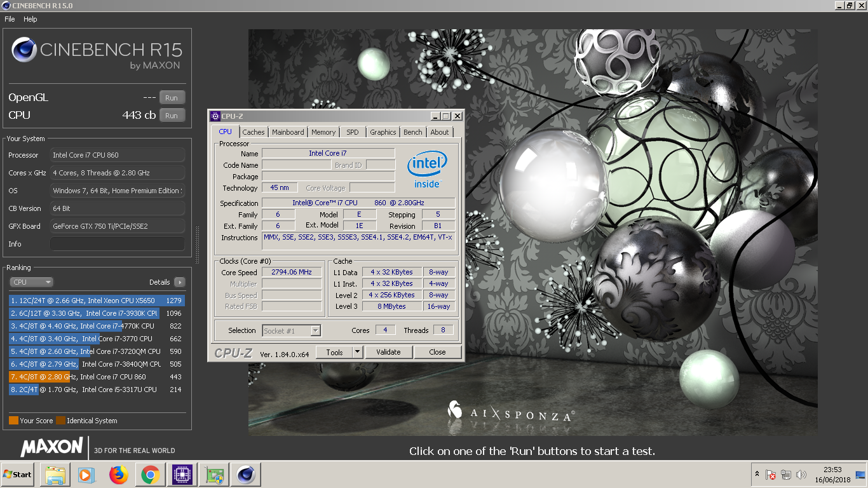Viewport: 868px width, 488px height.
Task: Switch to Mainboard tab in CPU-Z
Action: [x=288, y=132]
